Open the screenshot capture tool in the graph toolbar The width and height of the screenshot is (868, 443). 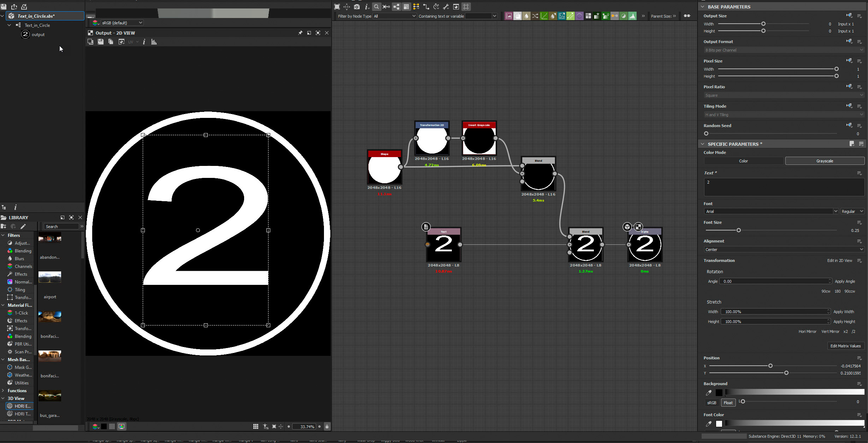[357, 7]
